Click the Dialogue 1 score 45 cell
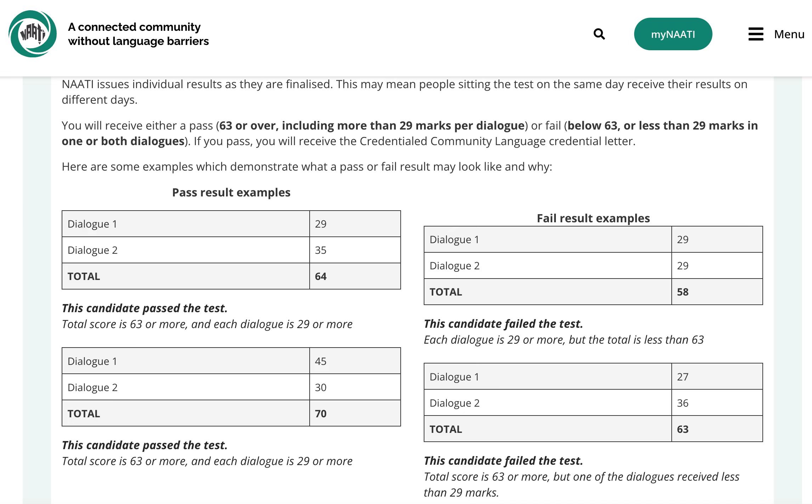 355,361
